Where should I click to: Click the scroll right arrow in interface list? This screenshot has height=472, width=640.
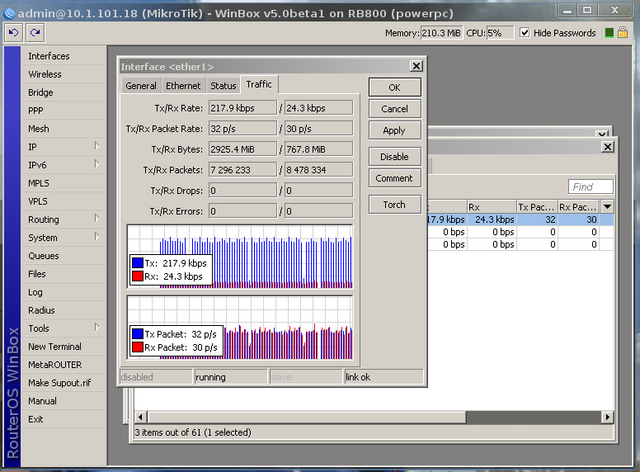(608, 417)
